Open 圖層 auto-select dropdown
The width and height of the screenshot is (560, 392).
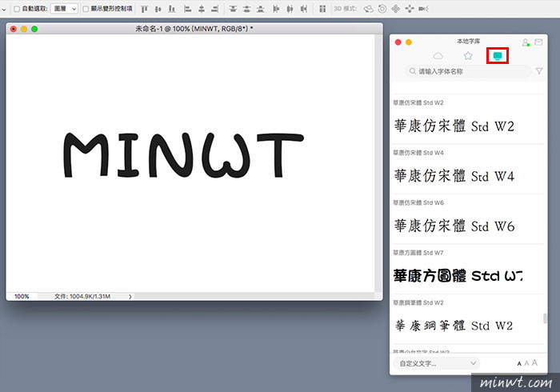tap(64, 9)
